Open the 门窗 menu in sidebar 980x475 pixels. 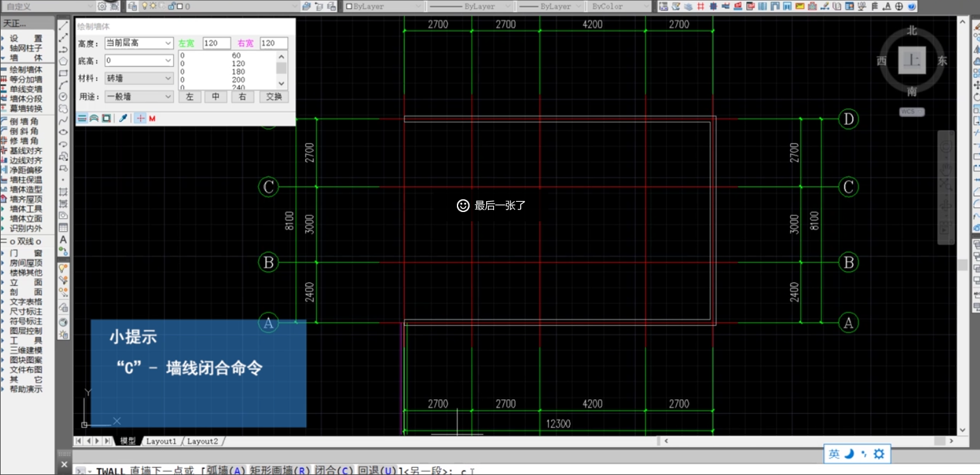[25, 253]
